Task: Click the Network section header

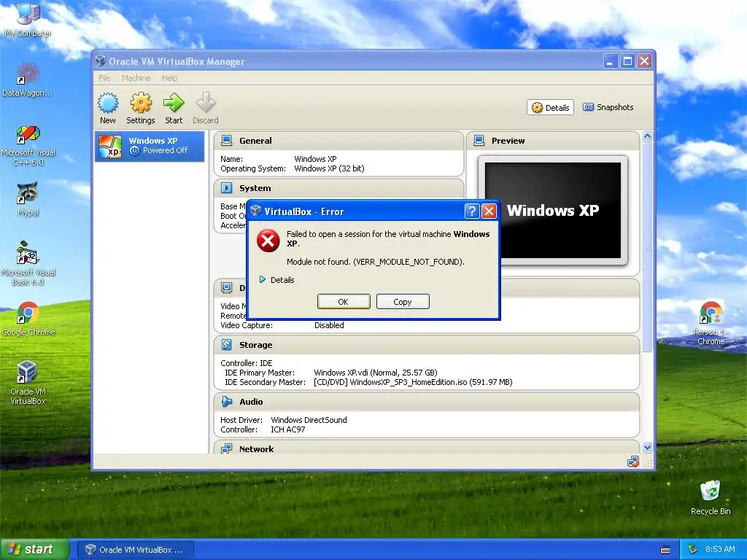Action: (426, 448)
